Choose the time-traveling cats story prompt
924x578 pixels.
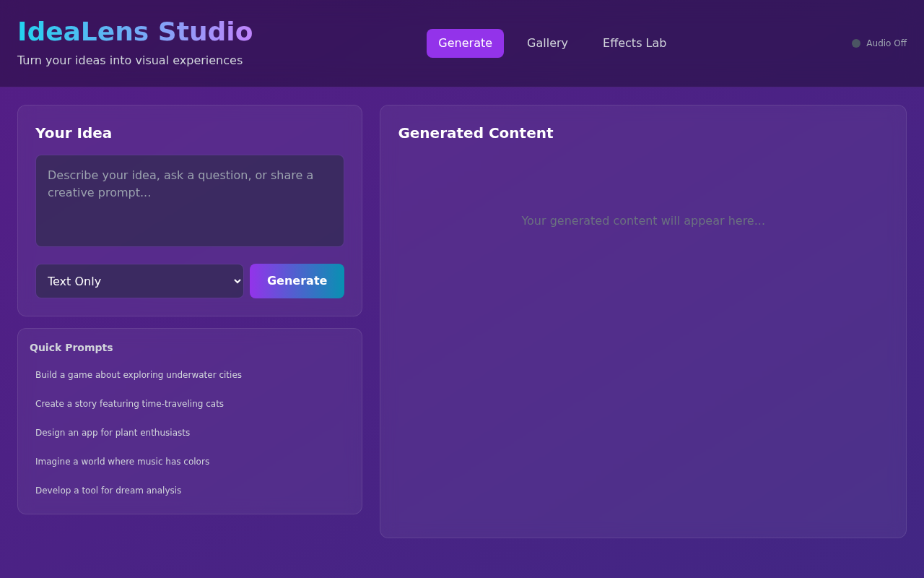(x=129, y=404)
